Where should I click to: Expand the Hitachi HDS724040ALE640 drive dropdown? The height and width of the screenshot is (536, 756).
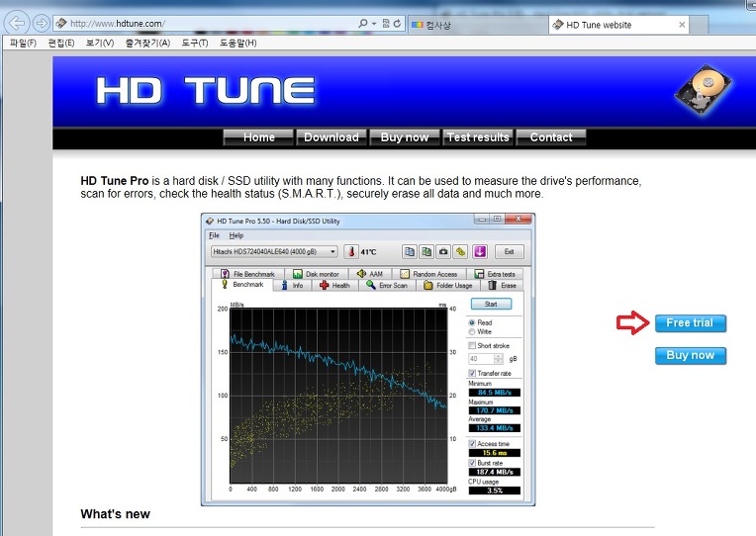(x=333, y=251)
